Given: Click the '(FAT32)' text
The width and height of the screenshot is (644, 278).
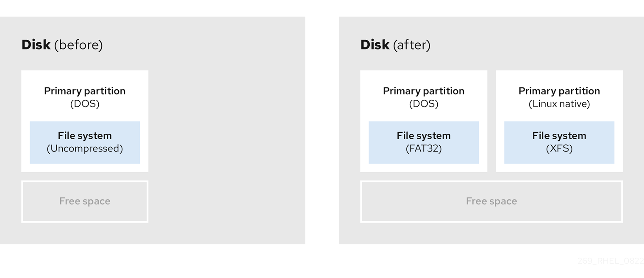Looking at the screenshot, I should pyautogui.click(x=424, y=149).
